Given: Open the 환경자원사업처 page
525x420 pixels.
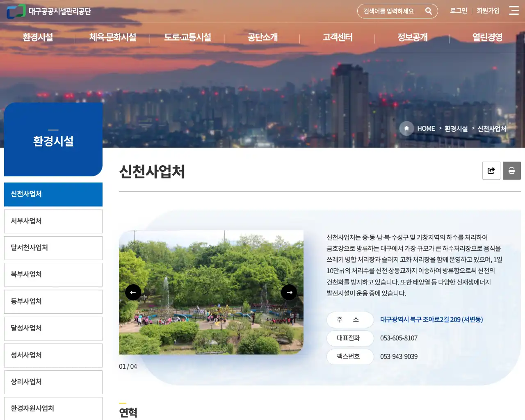Looking at the screenshot, I should [x=53, y=408].
